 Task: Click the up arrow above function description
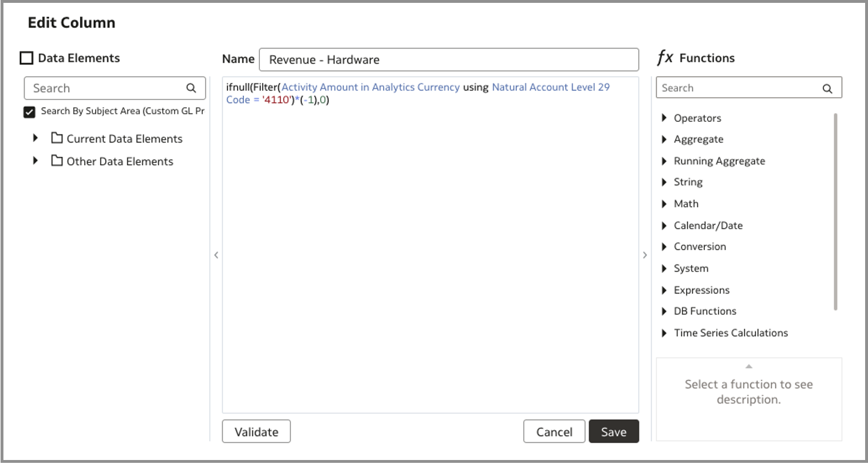(748, 366)
